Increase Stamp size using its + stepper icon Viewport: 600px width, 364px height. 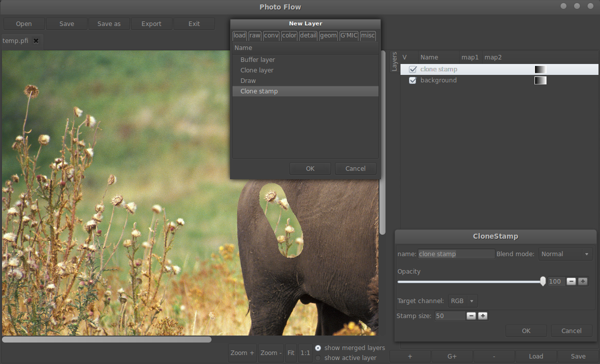click(x=482, y=316)
